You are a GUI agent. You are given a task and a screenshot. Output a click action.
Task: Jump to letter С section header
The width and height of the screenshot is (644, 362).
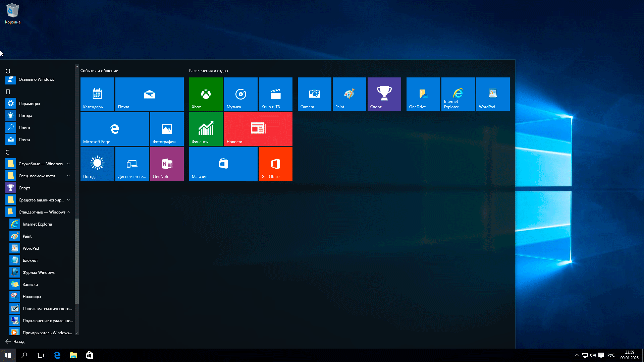tap(8, 152)
